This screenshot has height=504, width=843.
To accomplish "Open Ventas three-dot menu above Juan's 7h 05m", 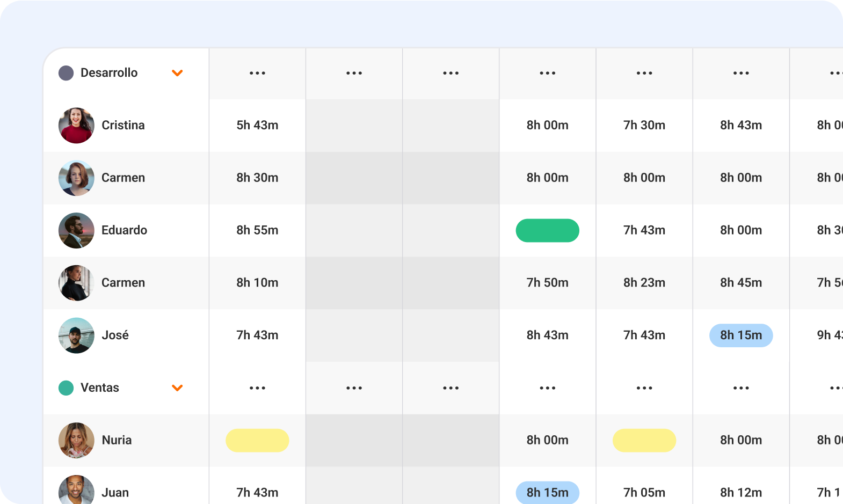I will [x=644, y=388].
